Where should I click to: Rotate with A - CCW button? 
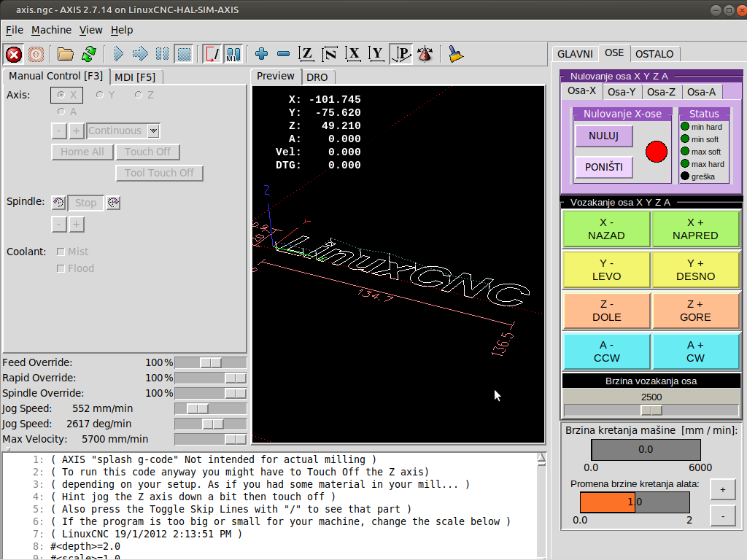pos(606,351)
